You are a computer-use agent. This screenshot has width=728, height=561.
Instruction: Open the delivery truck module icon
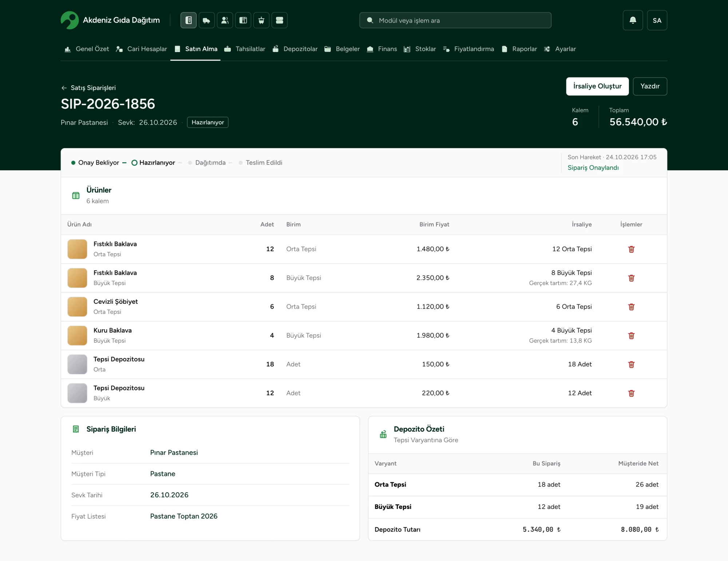point(207,20)
